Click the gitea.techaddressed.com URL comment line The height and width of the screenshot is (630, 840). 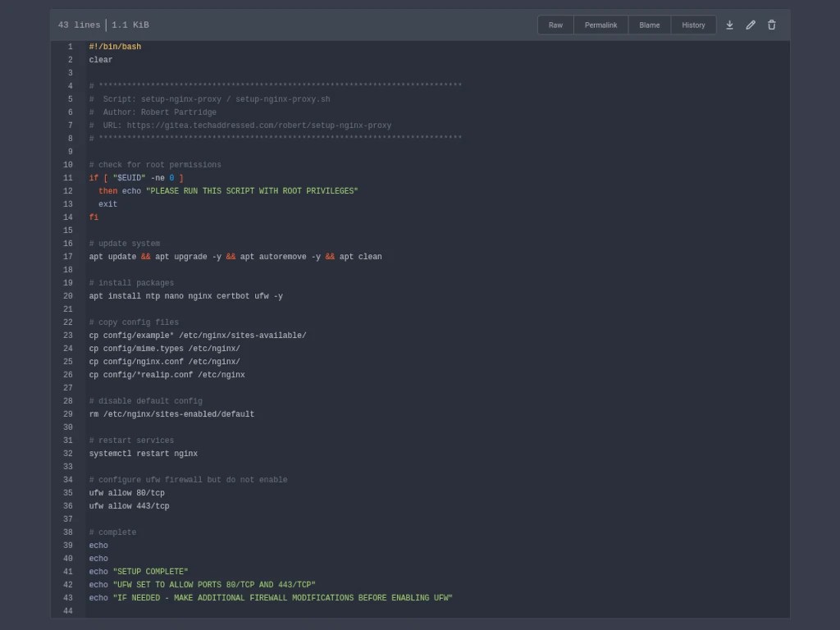[x=258, y=126]
